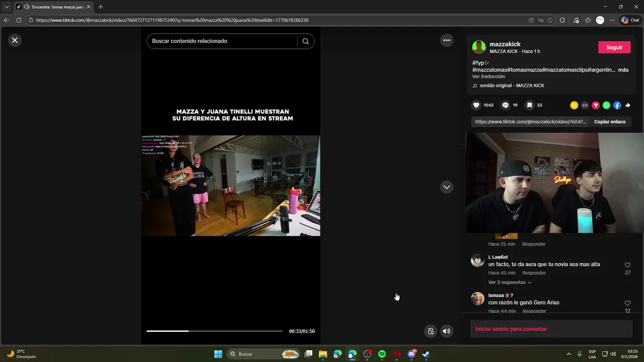Click the main video frame to pause

point(230,186)
